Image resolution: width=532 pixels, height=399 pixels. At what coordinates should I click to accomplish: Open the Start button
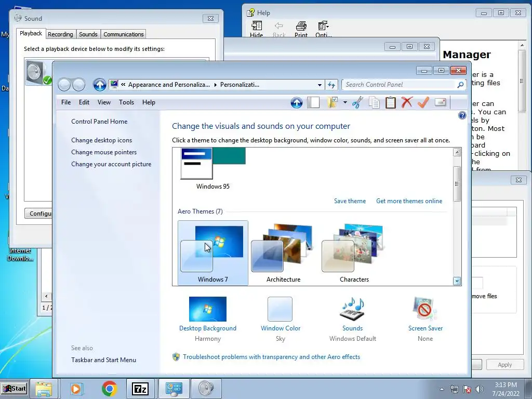tap(14, 389)
